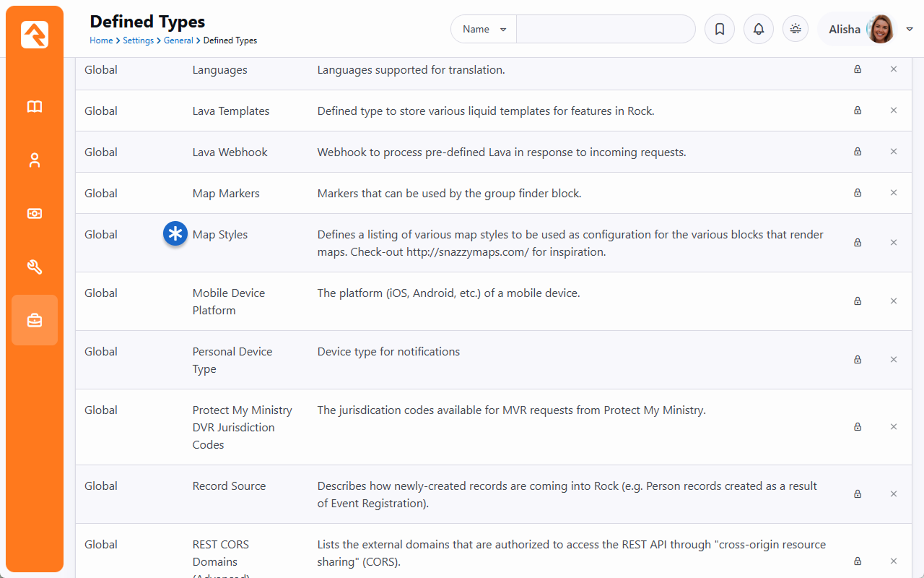The image size is (924, 578).
Task: Open the General breadcrumb link
Action: pos(178,40)
